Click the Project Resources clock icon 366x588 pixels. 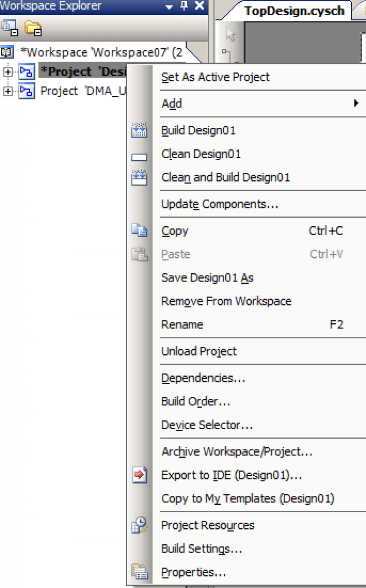(x=139, y=525)
